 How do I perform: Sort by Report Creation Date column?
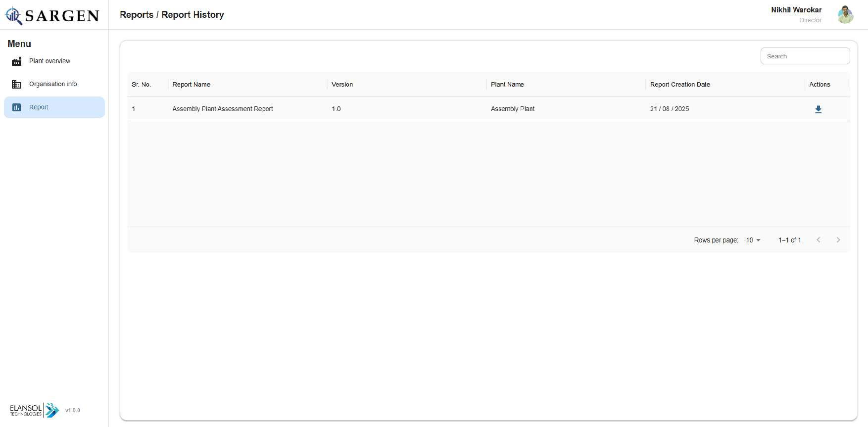tap(680, 85)
